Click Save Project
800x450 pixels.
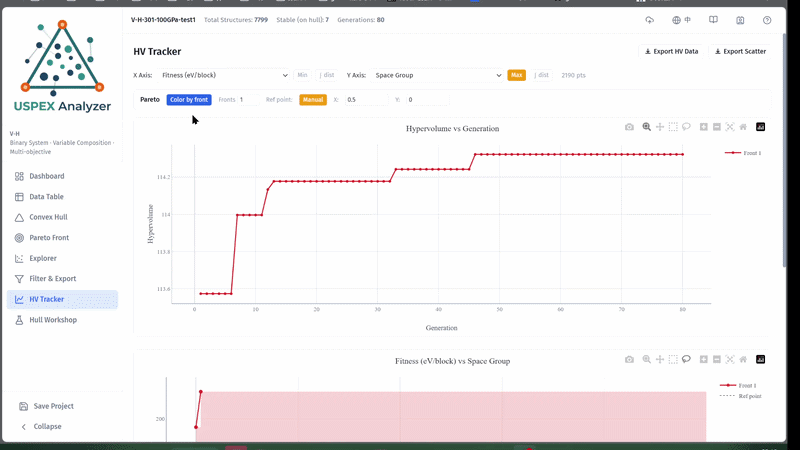click(x=46, y=406)
